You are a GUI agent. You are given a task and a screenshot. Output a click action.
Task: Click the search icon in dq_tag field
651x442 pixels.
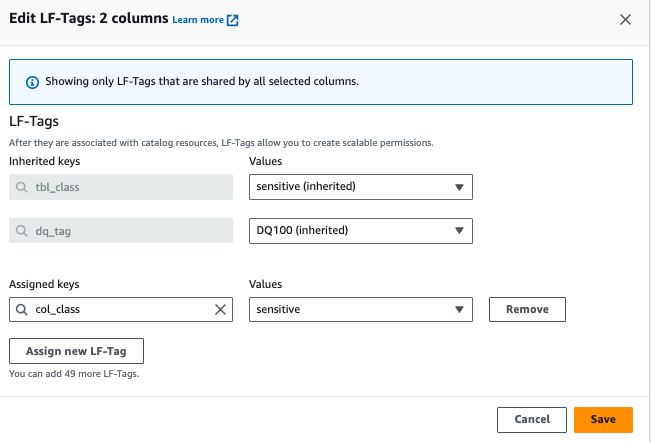point(22,231)
